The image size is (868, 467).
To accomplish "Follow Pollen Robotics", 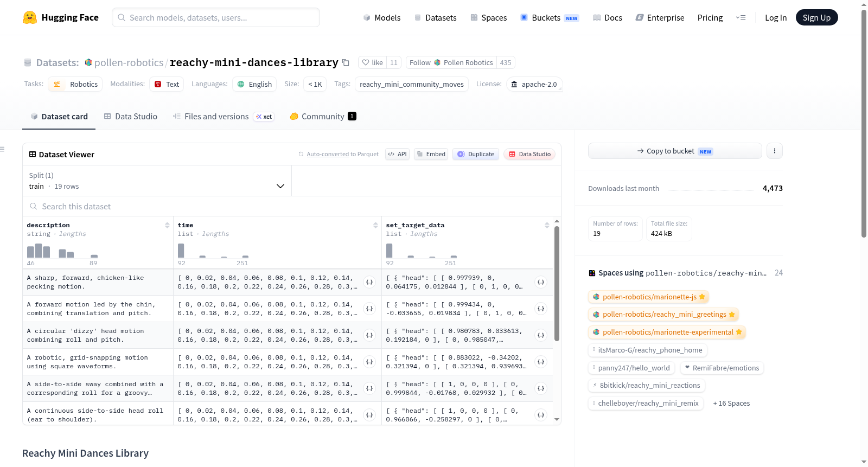I will 451,62.
